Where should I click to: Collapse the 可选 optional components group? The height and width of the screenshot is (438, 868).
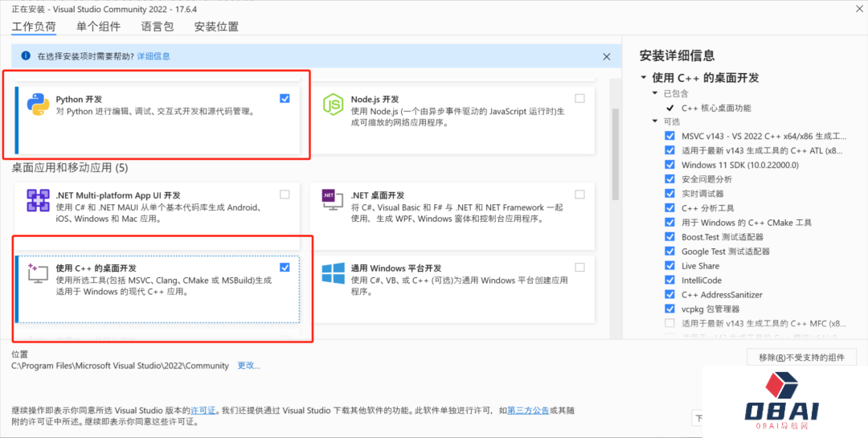[x=655, y=121]
